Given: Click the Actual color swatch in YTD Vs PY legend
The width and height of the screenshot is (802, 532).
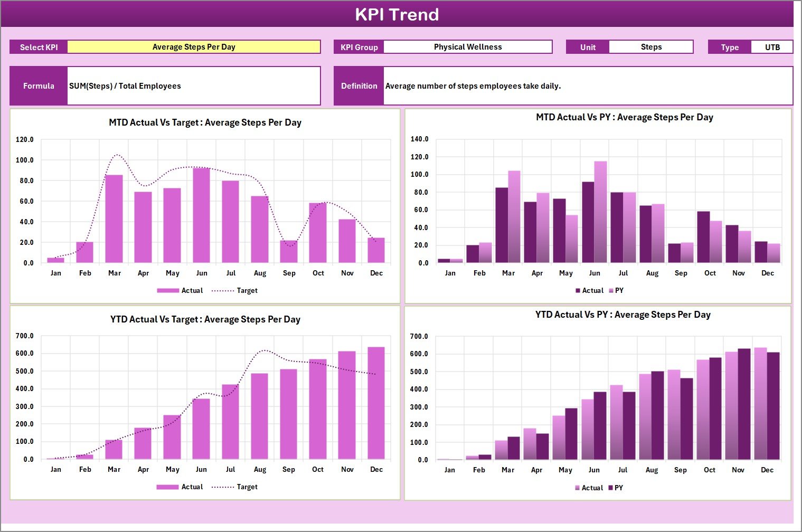Looking at the screenshot, I should (578, 488).
